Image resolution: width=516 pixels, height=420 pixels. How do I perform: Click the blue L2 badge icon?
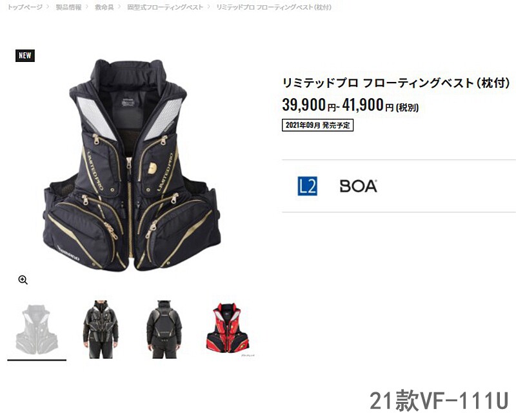[x=308, y=186]
